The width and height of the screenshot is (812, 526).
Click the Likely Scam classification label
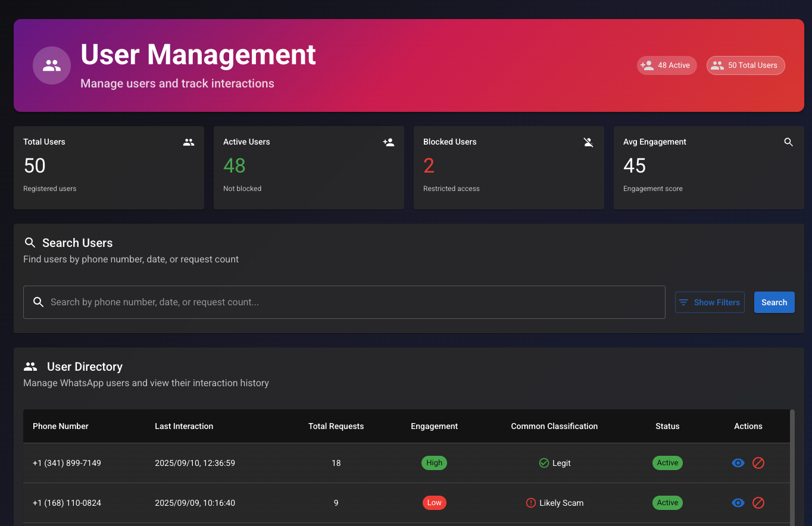tap(561, 503)
